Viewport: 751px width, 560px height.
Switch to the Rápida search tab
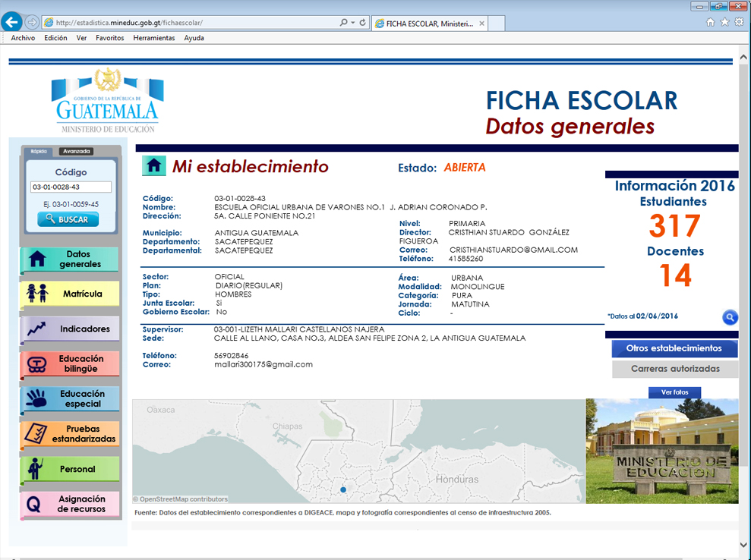(x=39, y=151)
